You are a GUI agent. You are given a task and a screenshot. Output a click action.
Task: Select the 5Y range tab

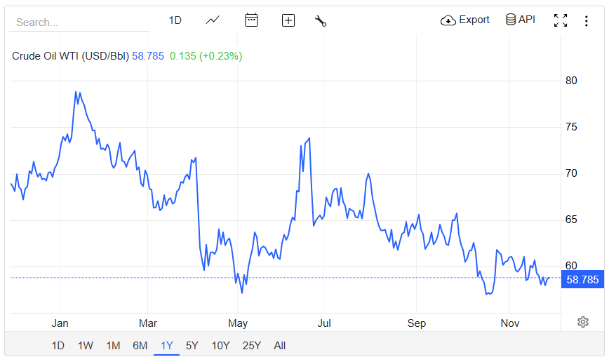pos(192,345)
